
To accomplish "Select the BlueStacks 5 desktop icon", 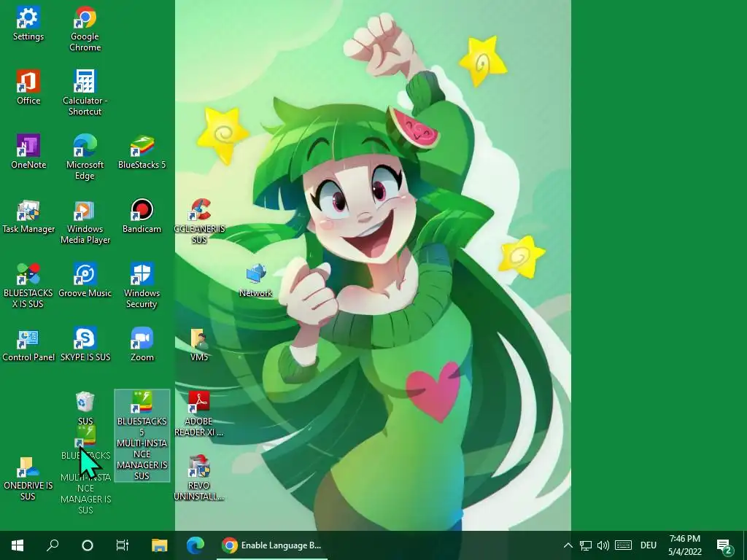I will pos(142,152).
